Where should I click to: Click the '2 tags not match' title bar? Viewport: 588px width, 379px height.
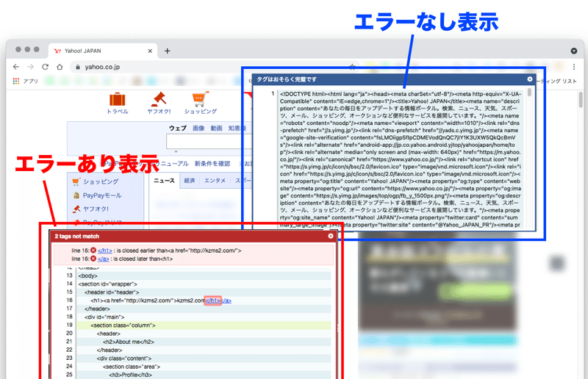(x=77, y=237)
